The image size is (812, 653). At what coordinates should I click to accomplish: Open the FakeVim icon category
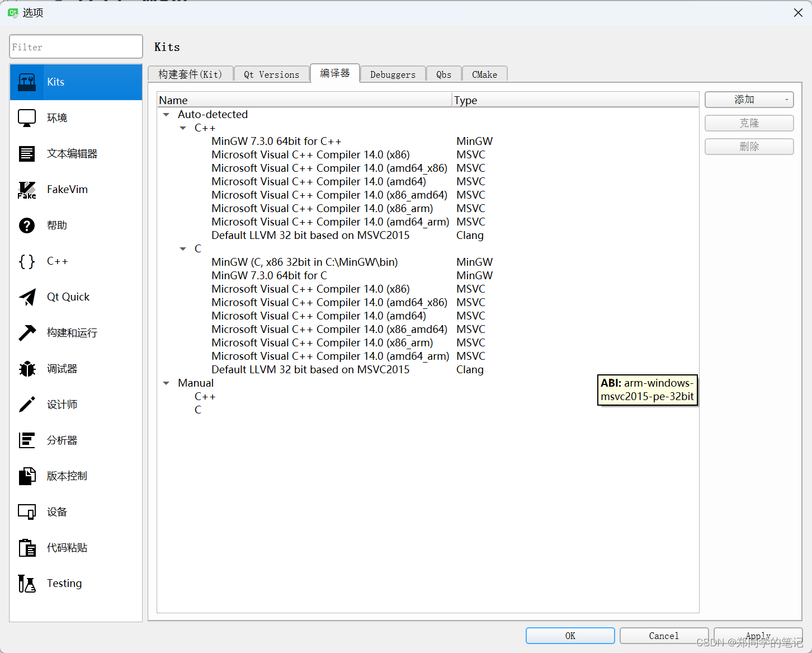coord(27,190)
